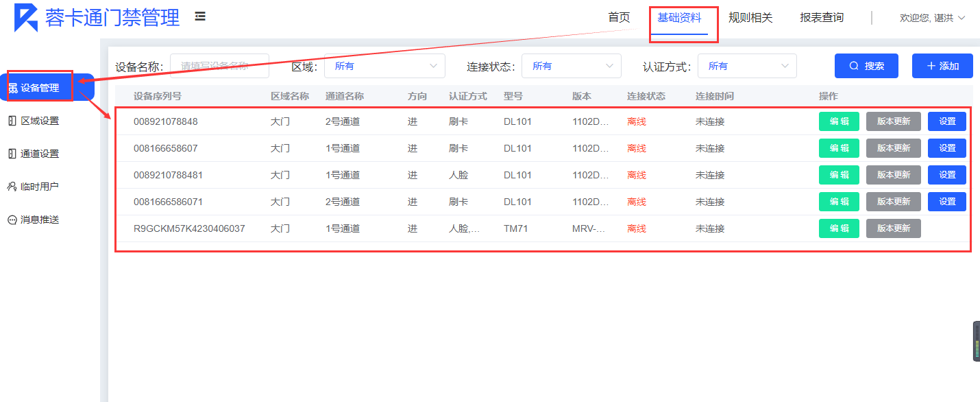The height and width of the screenshot is (402, 980).
Task: Expand the 认证方式 dropdown filter
Action: 747,66
